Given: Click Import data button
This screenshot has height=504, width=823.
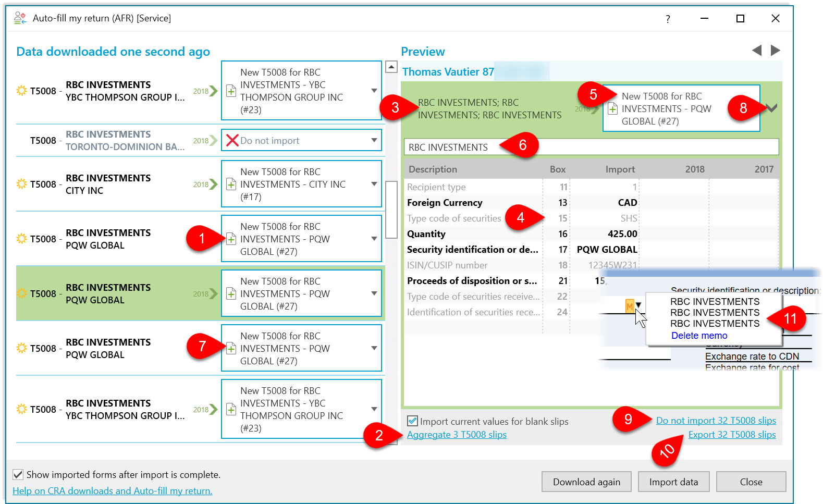Looking at the screenshot, I should [673, 482].
